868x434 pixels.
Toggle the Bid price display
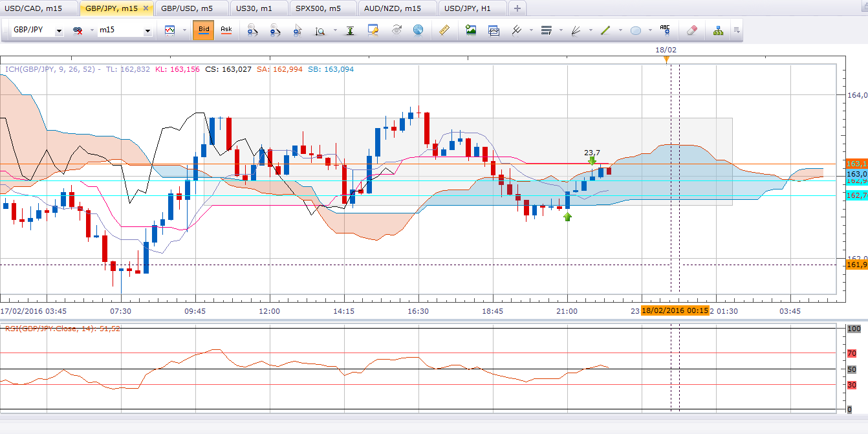point(203,30)
